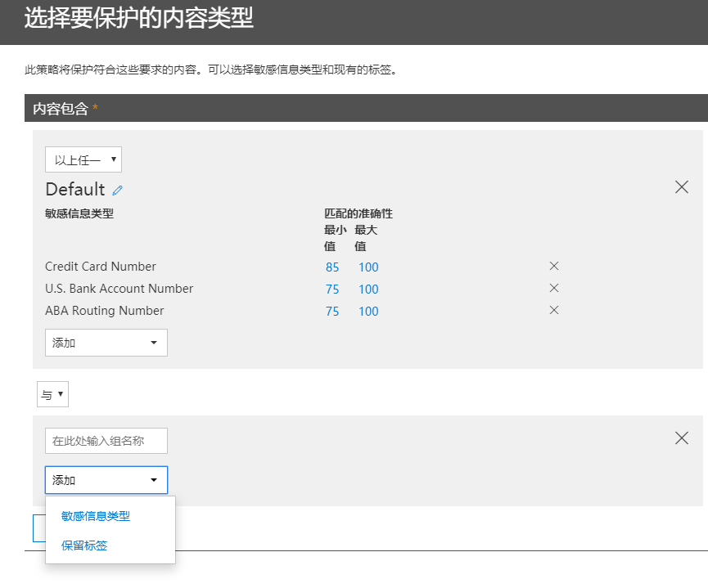The width and height of the screenshot is (708, 588).
Task: Click the 选择要保护的内容类型 page title
Action: [138, 18]
